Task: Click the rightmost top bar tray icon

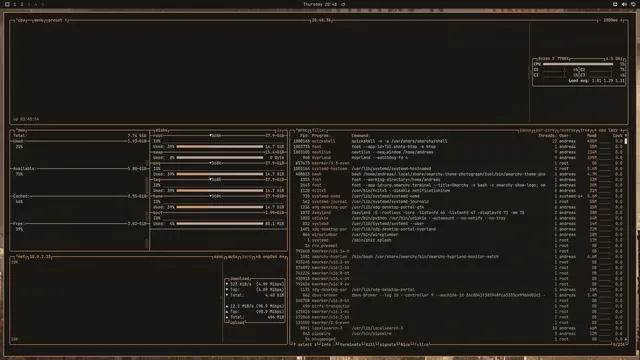Action: tap(633, 4)
